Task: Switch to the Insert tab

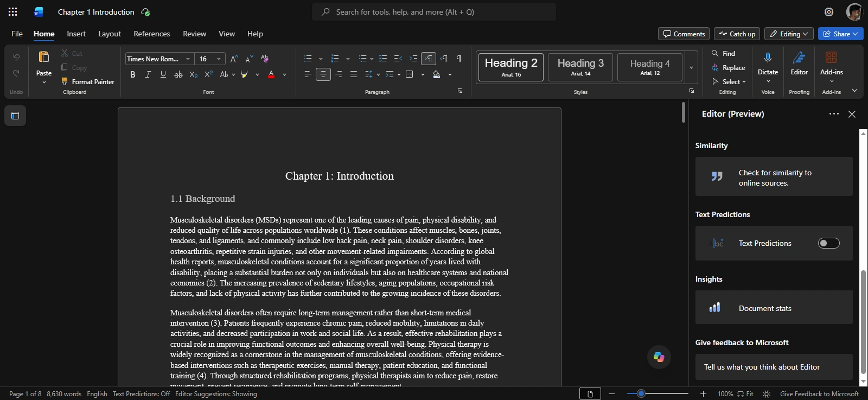Action: tap(76, 34)
